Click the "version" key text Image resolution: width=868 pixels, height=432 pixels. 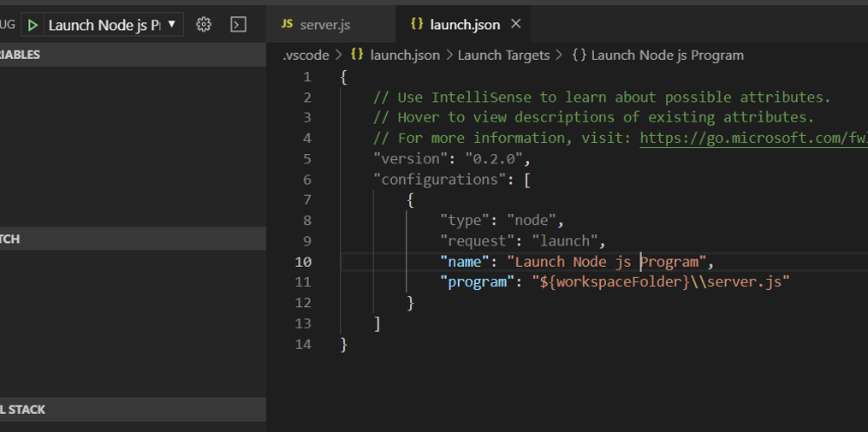click(410, 159)
